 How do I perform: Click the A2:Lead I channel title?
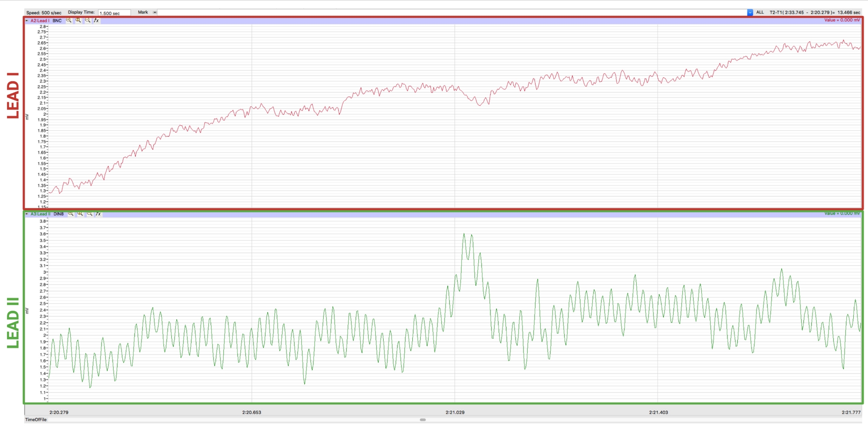pyautogui.click(x=40, y=20)
